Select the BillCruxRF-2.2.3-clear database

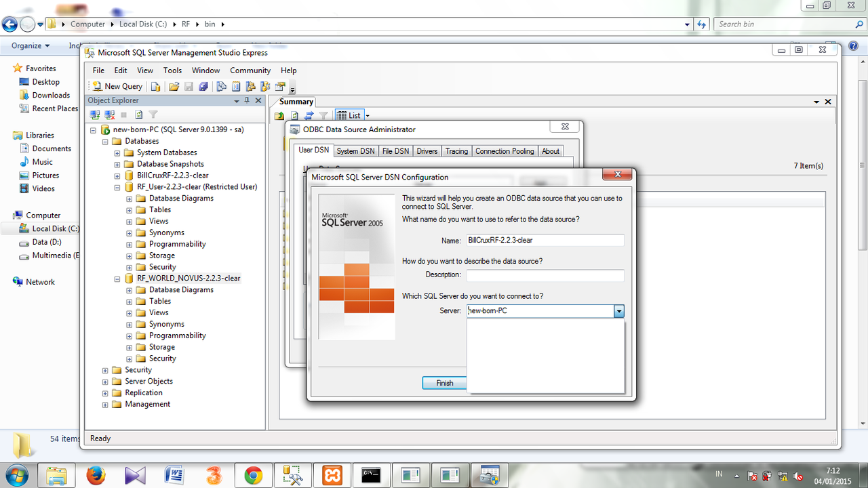pos(172,176)
